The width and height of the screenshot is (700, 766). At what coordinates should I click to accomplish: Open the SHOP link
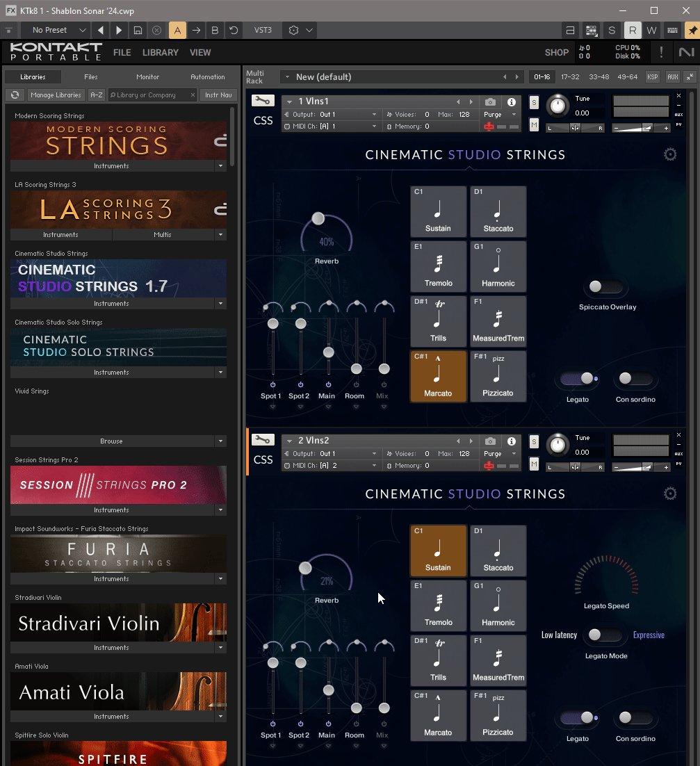557,53
